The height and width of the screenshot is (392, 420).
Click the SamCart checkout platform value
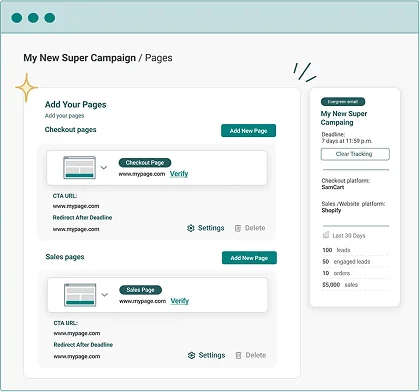[x=333, y=187]
